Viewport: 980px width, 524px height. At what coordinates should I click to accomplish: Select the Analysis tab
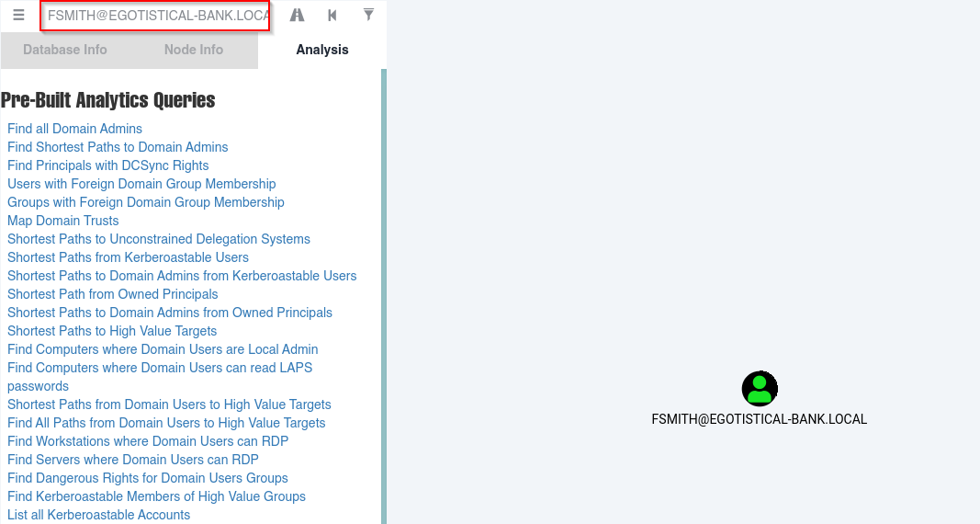322,50
